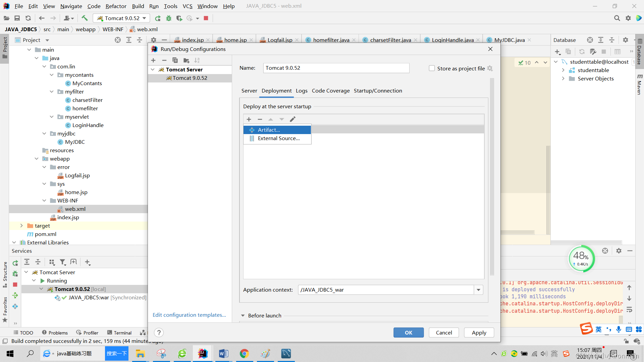Click the add artifact deployment icon
Viewport: 644px width, 362px height.
point(249,119)
